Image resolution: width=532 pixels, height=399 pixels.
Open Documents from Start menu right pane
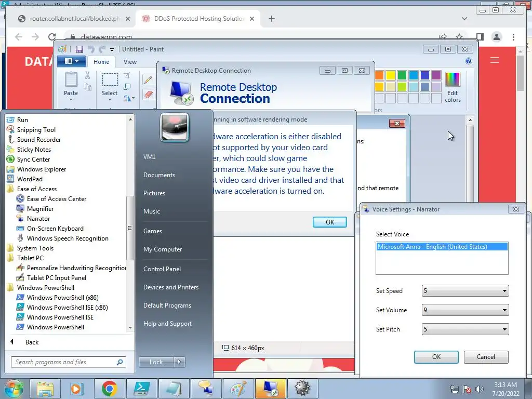tap(159, 175)
